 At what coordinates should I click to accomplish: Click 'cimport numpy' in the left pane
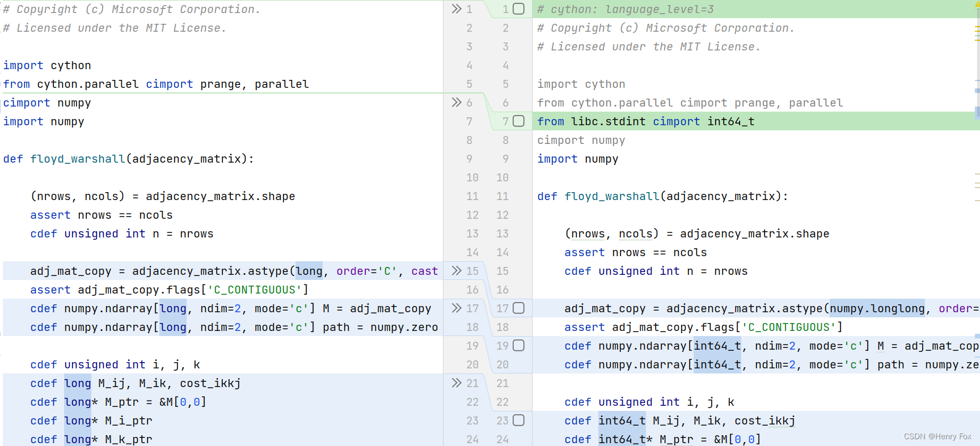(47, 103)
